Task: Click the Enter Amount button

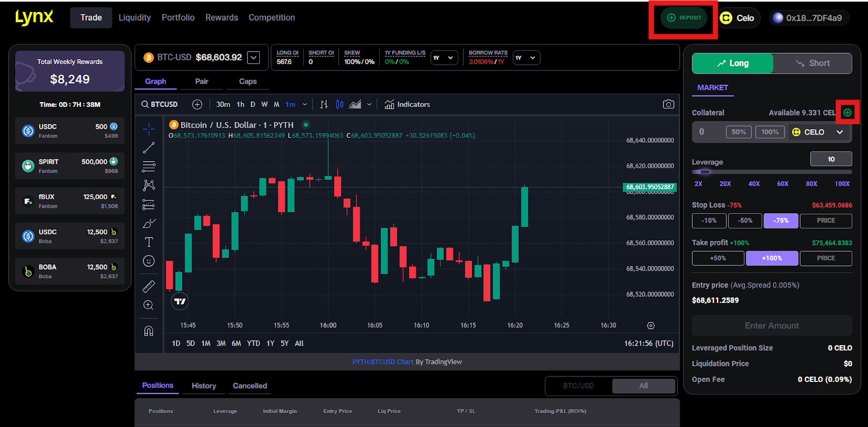Action: pyautogui.click(x=772, y=326)
